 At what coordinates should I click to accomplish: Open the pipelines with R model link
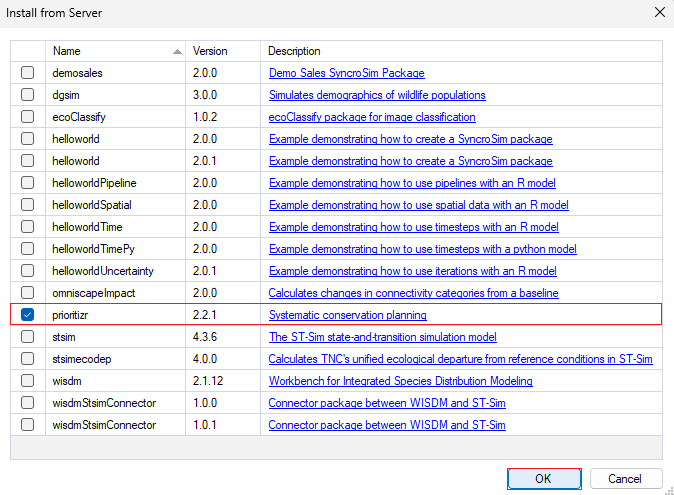[x=412, y=183]
